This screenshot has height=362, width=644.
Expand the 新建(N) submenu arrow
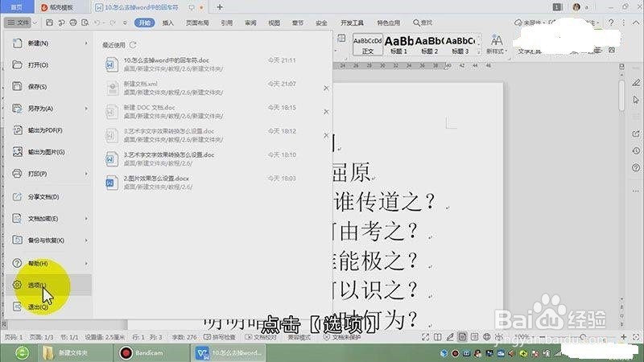[86, 43]
